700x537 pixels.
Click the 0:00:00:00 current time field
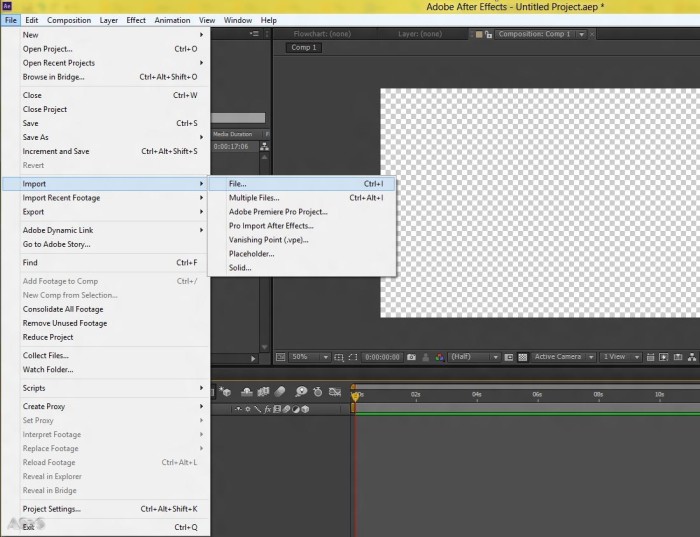coord(382,357)
